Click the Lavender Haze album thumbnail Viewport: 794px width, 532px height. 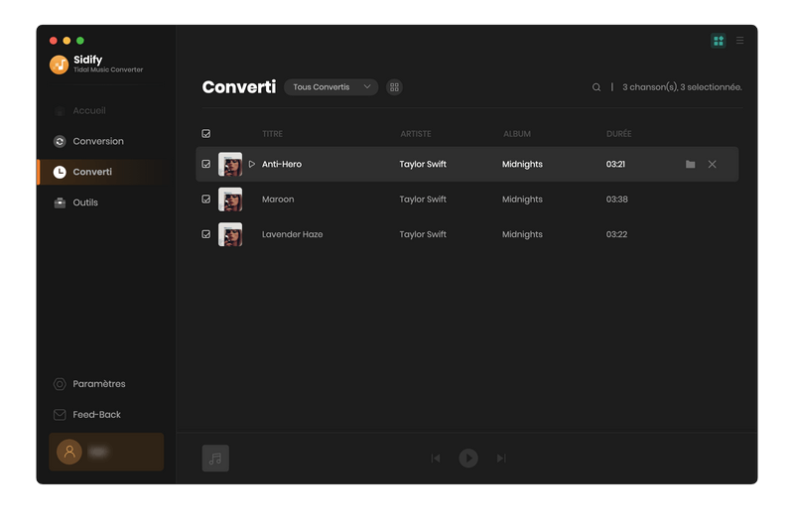[x=230, y=234]
